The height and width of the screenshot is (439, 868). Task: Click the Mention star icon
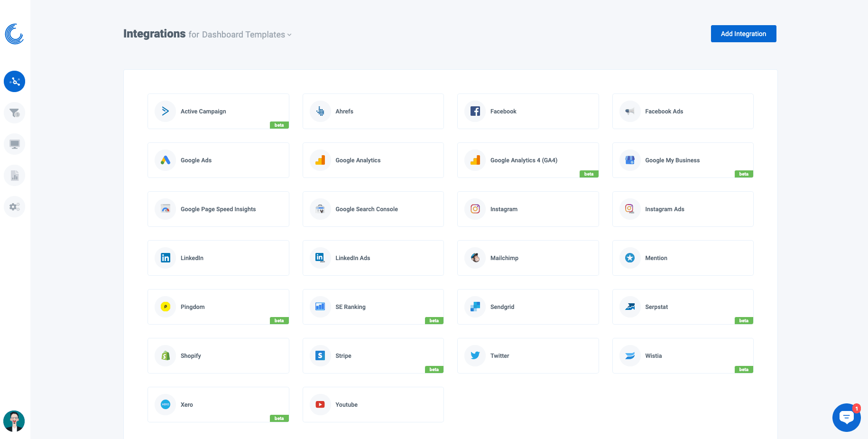pos(630,258)
